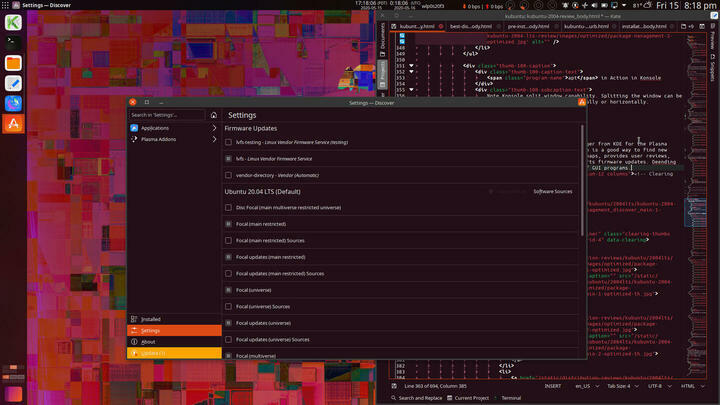Click the Applications category icon in Discover
Image resolution: width=720 pixels, height=405 pixels.
click(134, 128)
